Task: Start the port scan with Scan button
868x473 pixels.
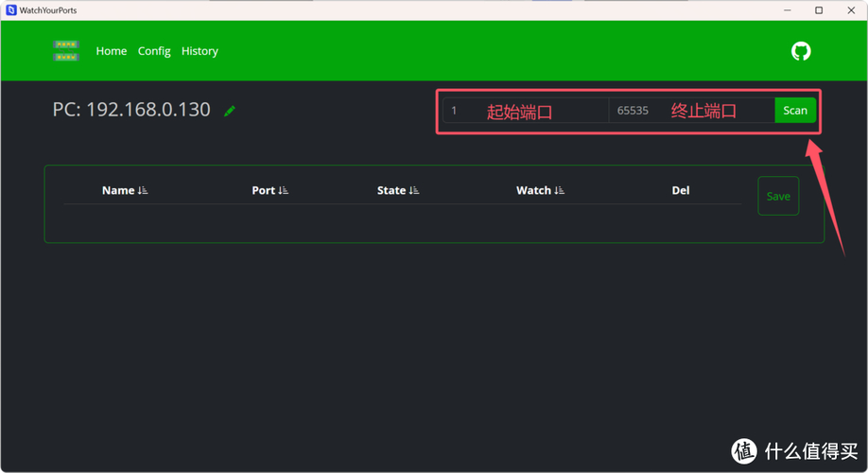Action: [795, 111]
